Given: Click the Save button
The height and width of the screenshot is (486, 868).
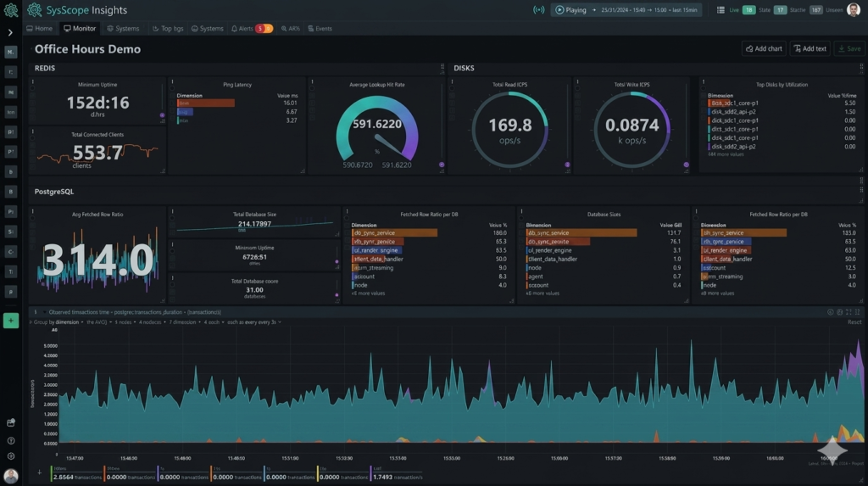Looking at the screenshot, I should point(849,48).
